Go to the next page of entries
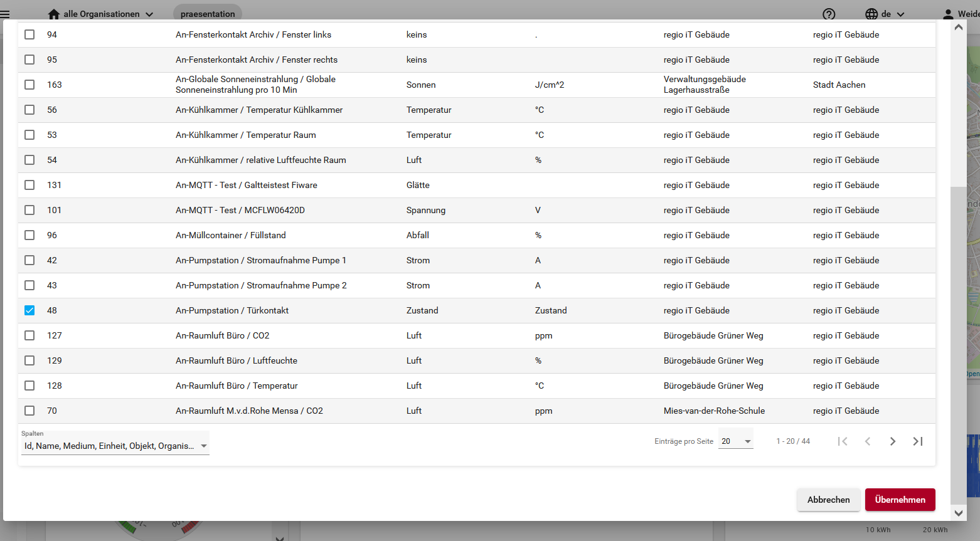Image resolution: width=980 pixels, height=541 pixels. (x=893, y=441)
